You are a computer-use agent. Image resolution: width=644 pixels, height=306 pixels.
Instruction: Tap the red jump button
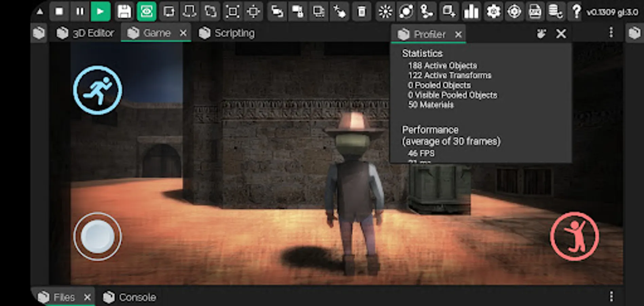(575, 236)
